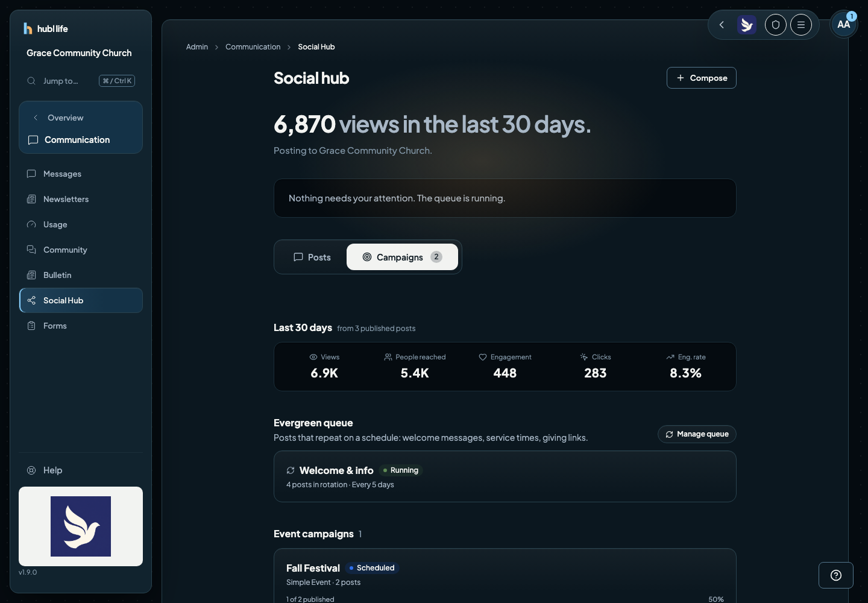This screenshot has width=868, height=603.
Task: Click the Newsletters icon
Action: point(31,199)
